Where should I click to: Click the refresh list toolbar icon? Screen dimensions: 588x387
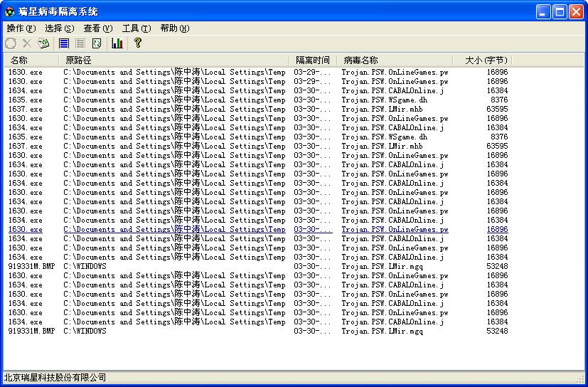pyautogui.click(x=97, y=43)
